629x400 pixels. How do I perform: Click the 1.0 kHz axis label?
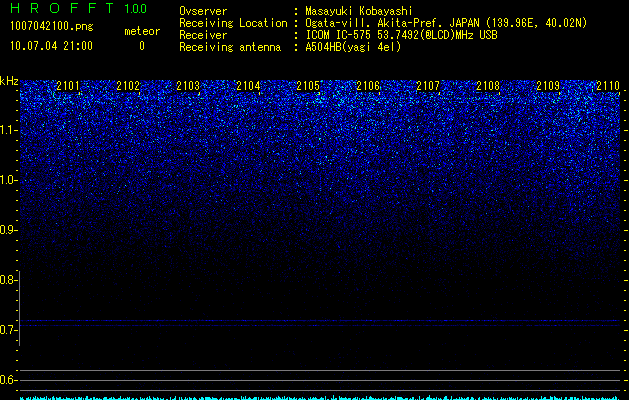tap(8, 180)
